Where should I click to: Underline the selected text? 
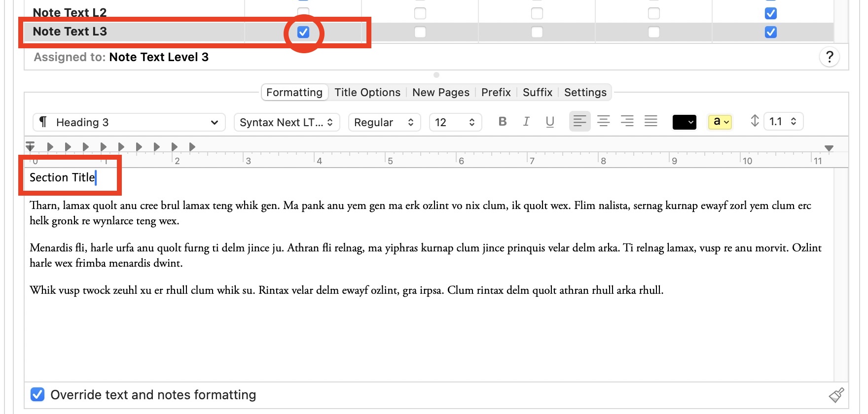[550, 122]
